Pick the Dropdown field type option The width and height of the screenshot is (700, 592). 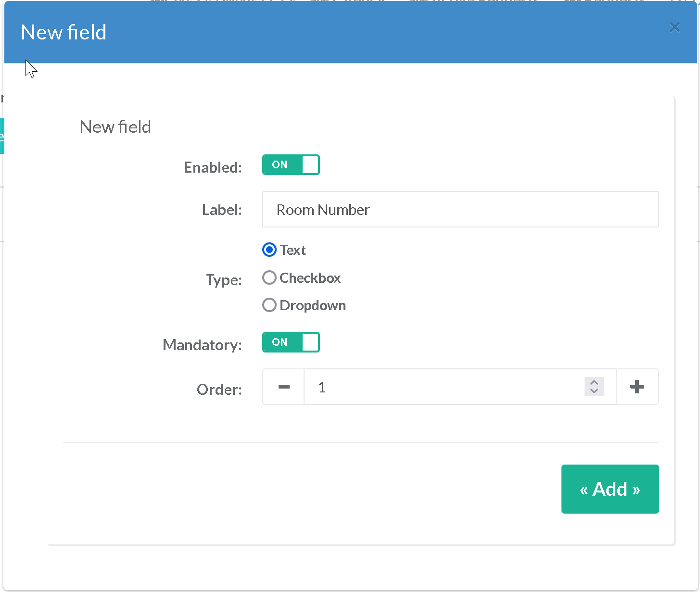269,305
